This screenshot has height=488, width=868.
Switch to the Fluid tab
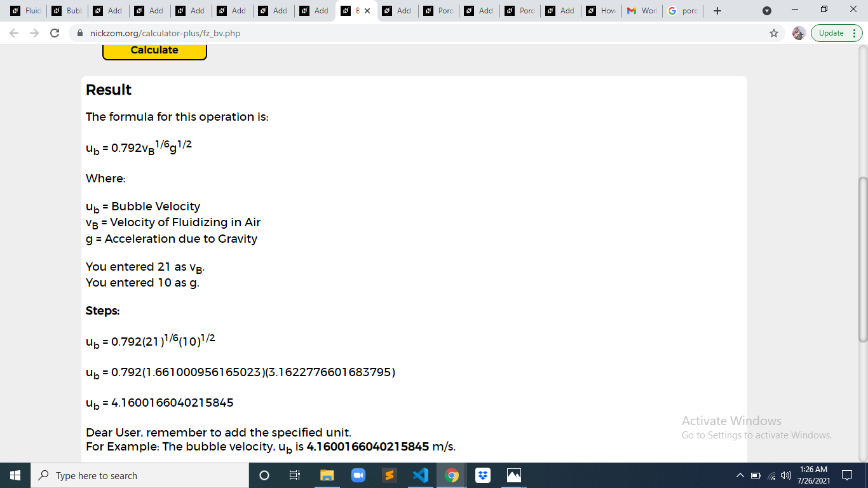pos(26,11)
